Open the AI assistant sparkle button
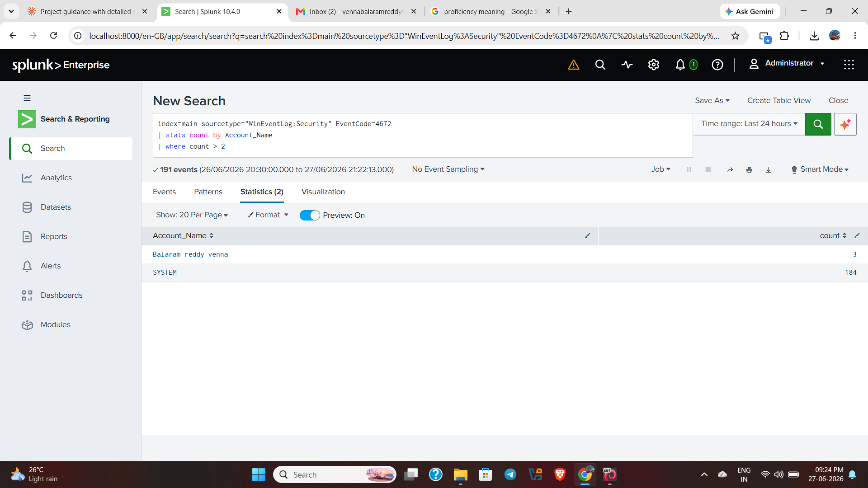 [845, 124]
